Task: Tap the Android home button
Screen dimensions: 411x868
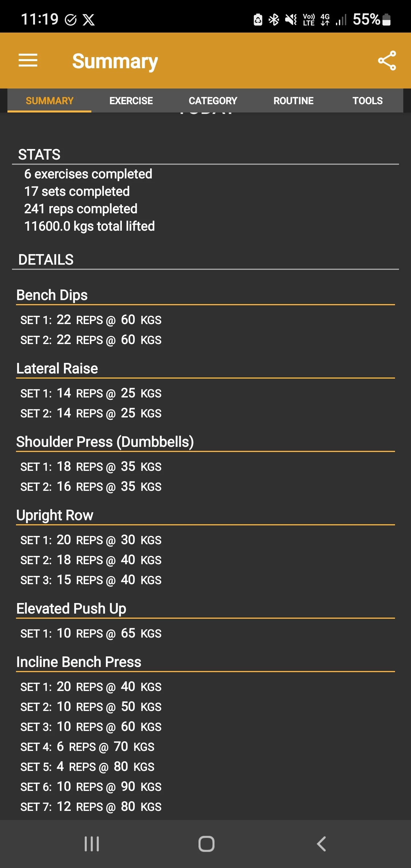Action: pos(206,844)
